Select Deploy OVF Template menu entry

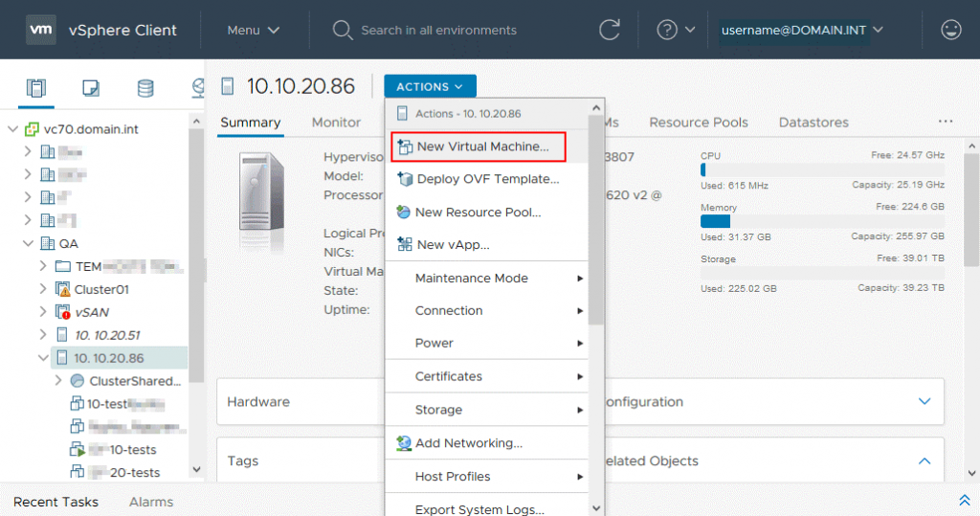tap(487, 179)
